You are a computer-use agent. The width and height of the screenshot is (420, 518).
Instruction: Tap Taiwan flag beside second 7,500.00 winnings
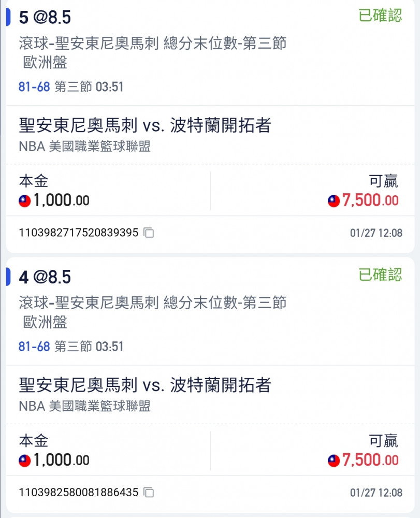[x=334, y=461]
